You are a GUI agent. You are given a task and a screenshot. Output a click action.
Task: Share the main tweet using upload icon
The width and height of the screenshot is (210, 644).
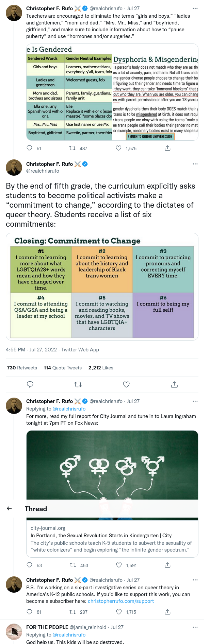(174, 384)
